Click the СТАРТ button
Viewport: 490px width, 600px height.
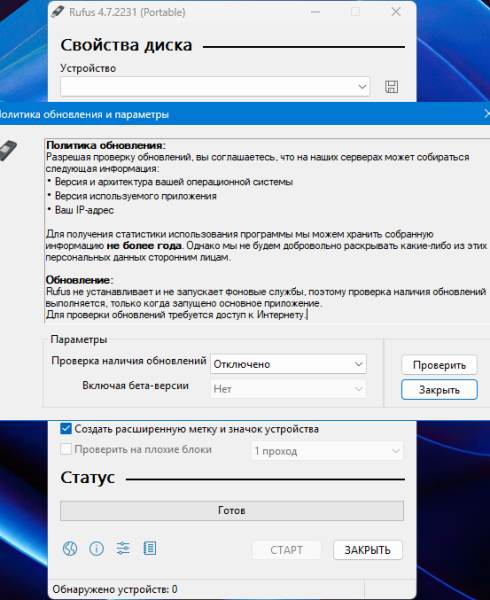coord(287,550)
